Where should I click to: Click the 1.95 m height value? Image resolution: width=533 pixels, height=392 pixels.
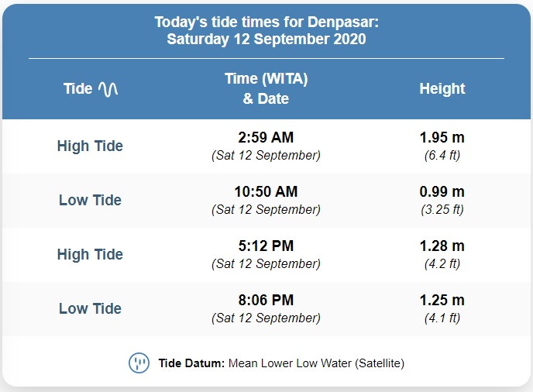coord(442,137)
